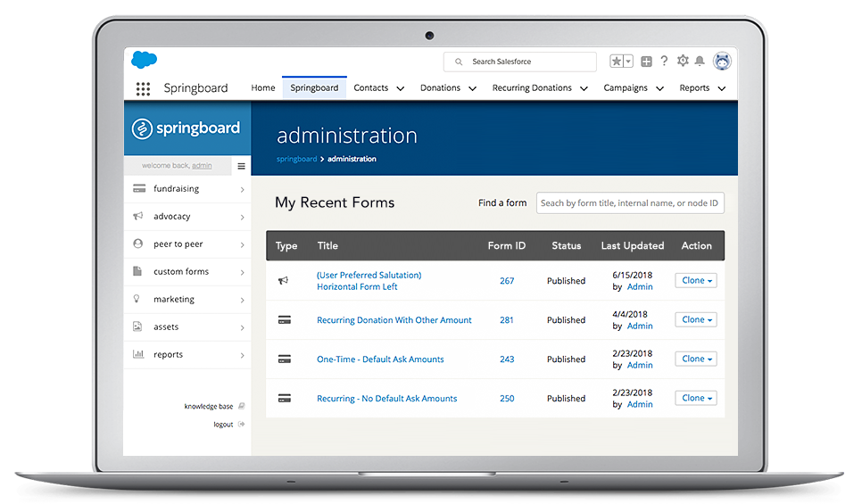Expand the custom forms arrow
862x504 pixels.
coord(242,273)
